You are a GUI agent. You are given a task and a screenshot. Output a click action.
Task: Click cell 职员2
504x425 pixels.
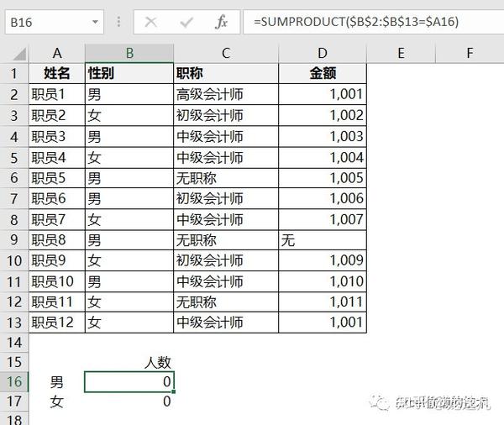(x=57, y=115)
